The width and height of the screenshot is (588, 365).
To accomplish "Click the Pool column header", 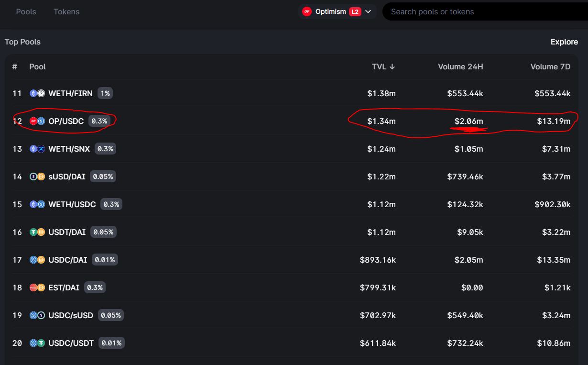I will pyautogui.click(x=37, y=66).
